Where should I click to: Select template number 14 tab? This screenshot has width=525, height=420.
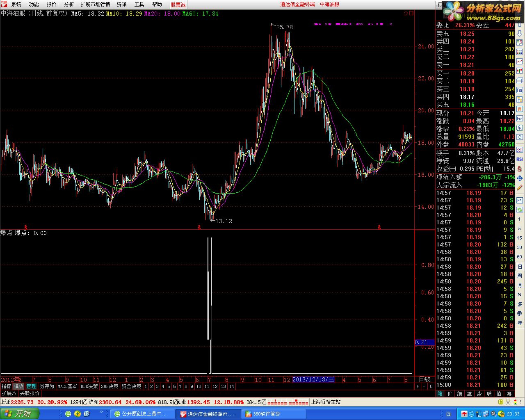232,386
